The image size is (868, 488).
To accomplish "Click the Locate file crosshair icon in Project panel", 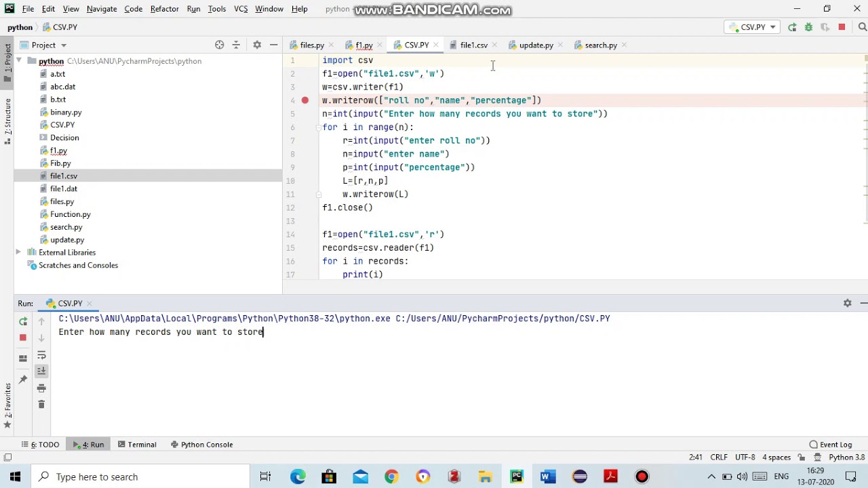I will pyautogui.click(x=220, y=45).
